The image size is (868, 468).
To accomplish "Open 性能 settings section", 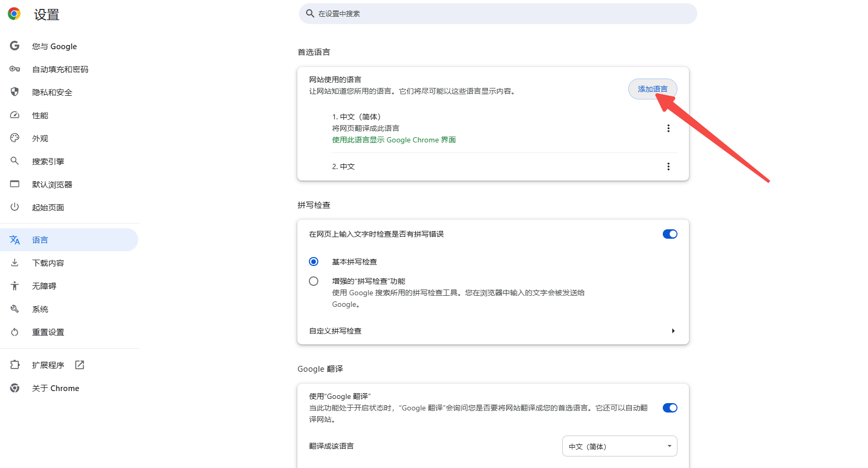I will [x=40, y=115].
